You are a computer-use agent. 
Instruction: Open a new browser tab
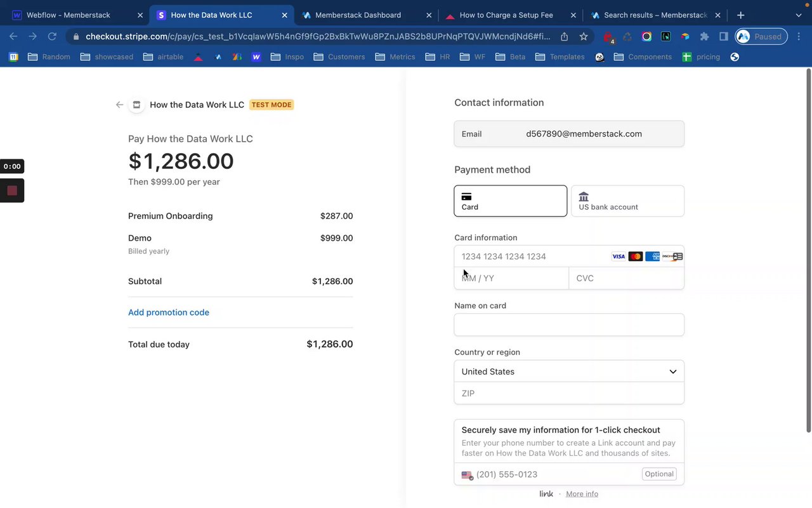[x=740, y=15]
